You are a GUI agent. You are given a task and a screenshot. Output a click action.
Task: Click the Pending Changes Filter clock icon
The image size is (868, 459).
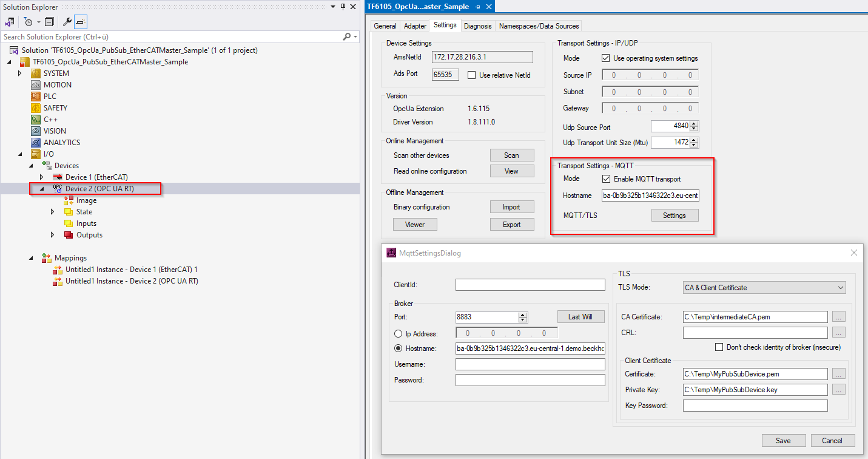pyautogui.click(x=29, y=22)
